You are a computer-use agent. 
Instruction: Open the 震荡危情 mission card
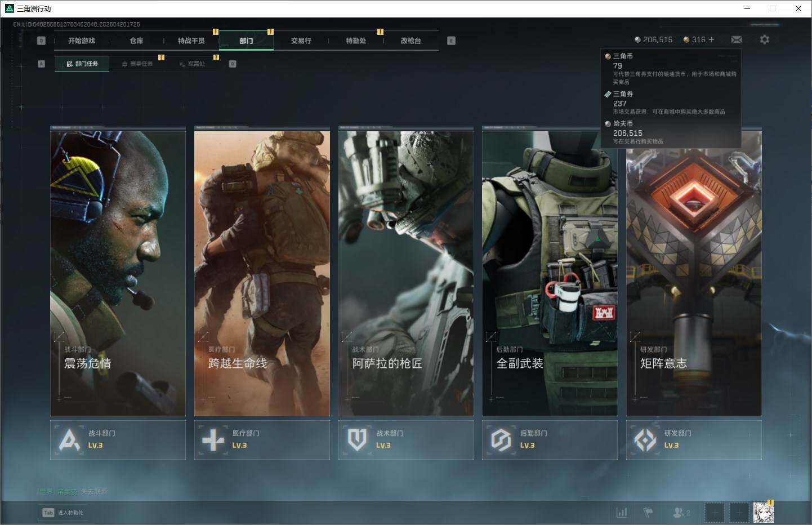[x=118, y=271]
